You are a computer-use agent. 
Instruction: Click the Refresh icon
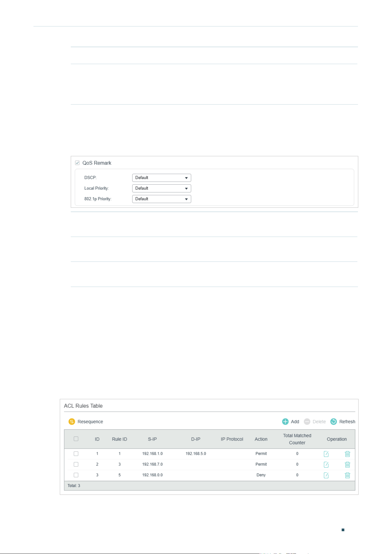[x=334, y=422]
